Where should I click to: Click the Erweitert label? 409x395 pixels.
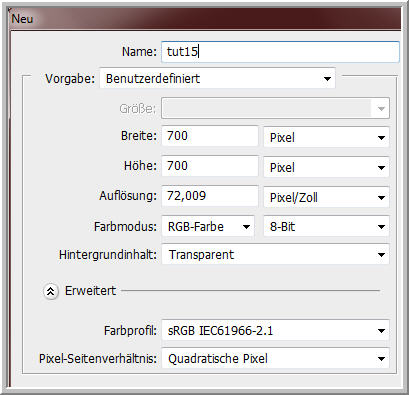pos(90,291)
